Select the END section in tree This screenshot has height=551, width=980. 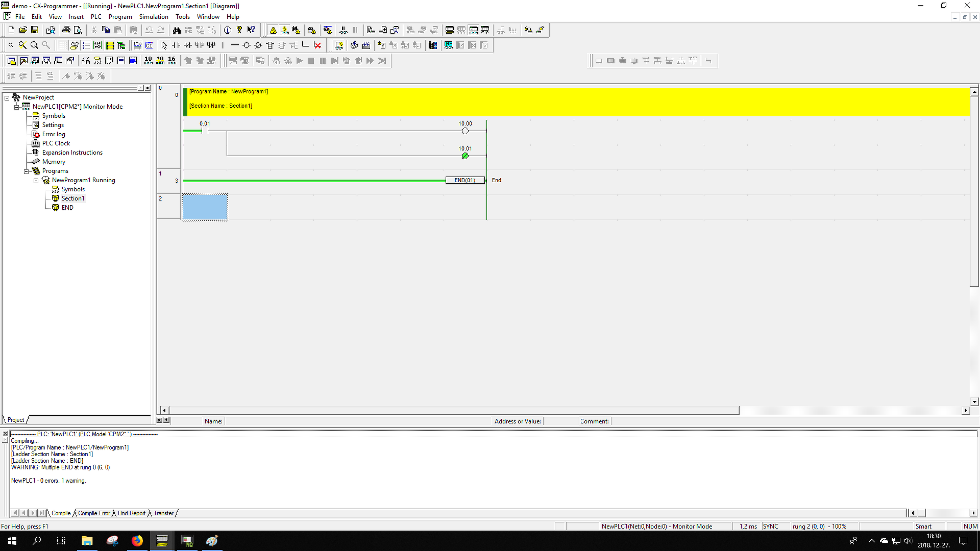tap(67, 208)
